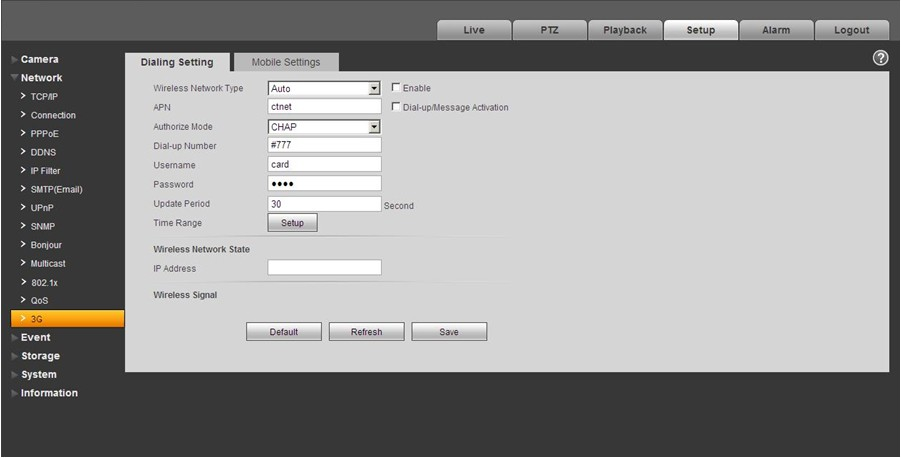Screen dimensions: 901x458
Task: Switch to the Mobile Settings tab
Action: (x=286, y=62)
